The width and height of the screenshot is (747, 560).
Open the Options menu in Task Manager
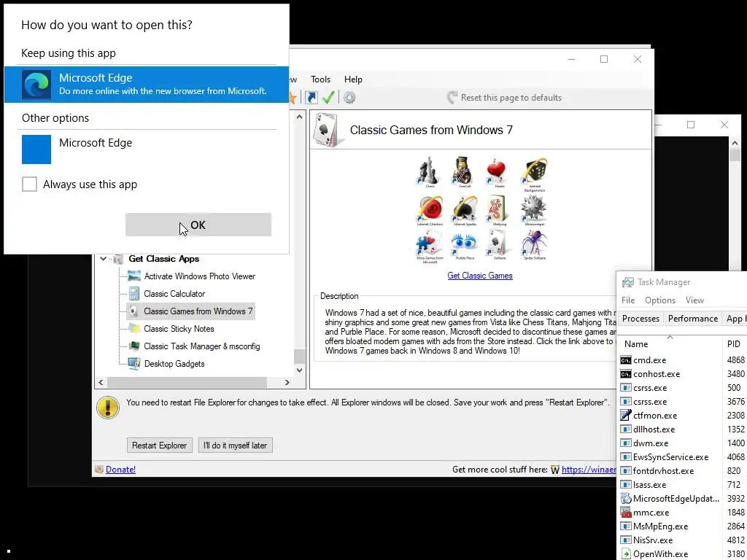[659, 300]
